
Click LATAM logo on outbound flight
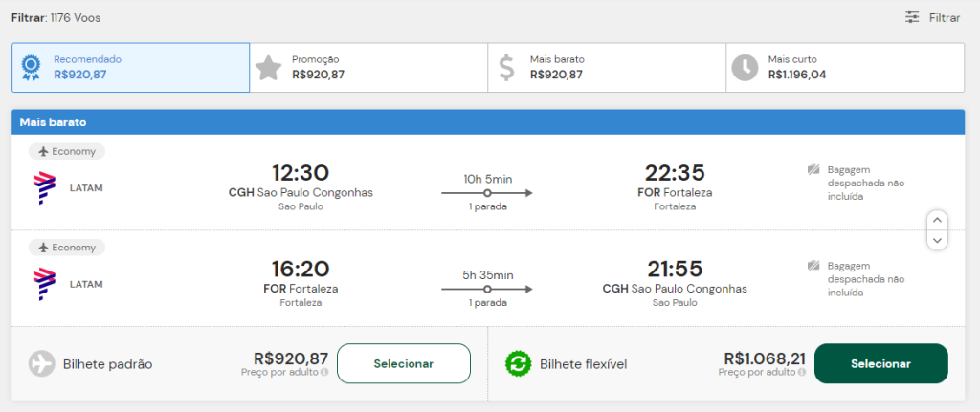[x=45, y=187]
